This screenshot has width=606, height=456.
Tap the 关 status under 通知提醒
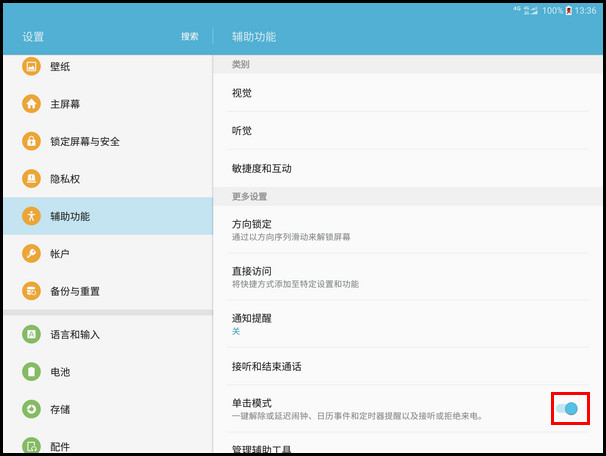tap(236, 331)
